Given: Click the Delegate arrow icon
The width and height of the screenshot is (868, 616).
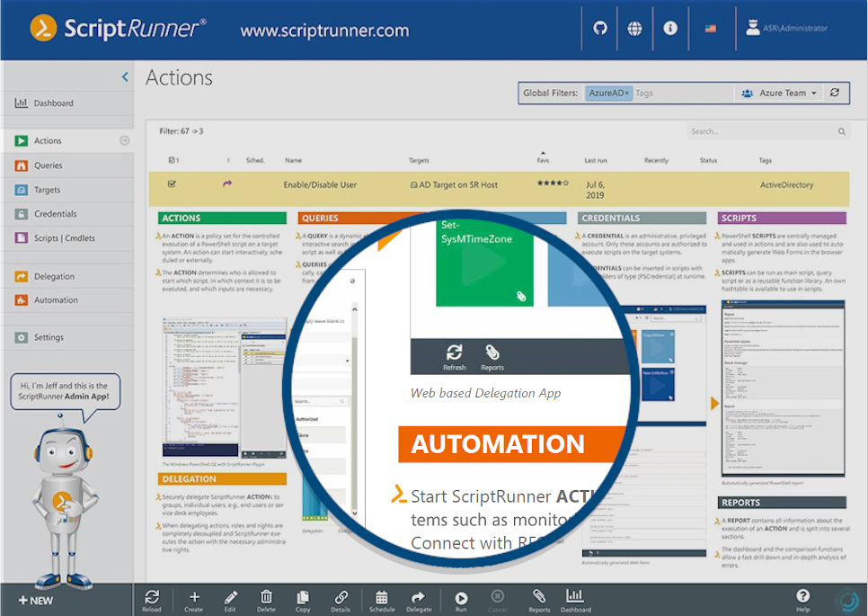Looking at the screenshot, I should click(x=418, y=597).
